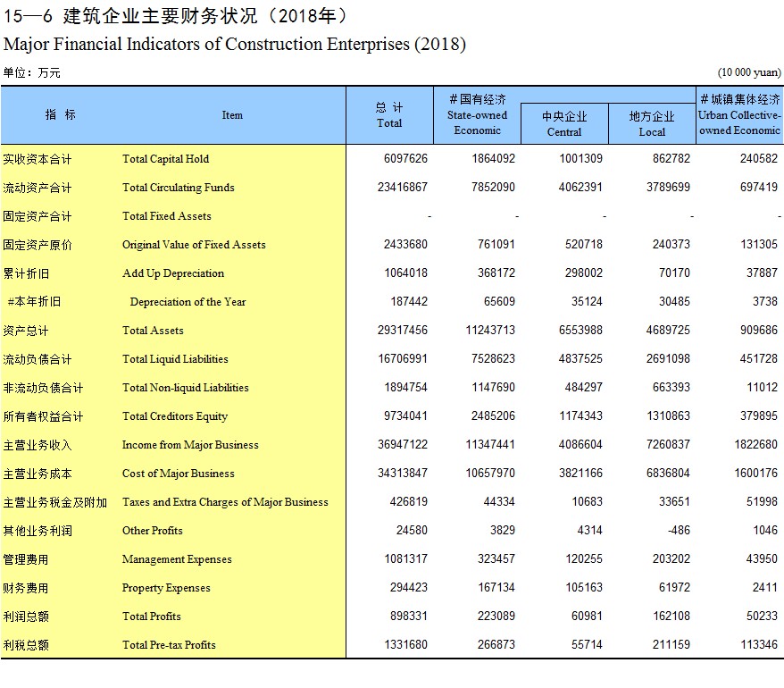784x688 pixels.
Task: Click the 'Total Capital Hold' row label
Action: coord(165,159)
